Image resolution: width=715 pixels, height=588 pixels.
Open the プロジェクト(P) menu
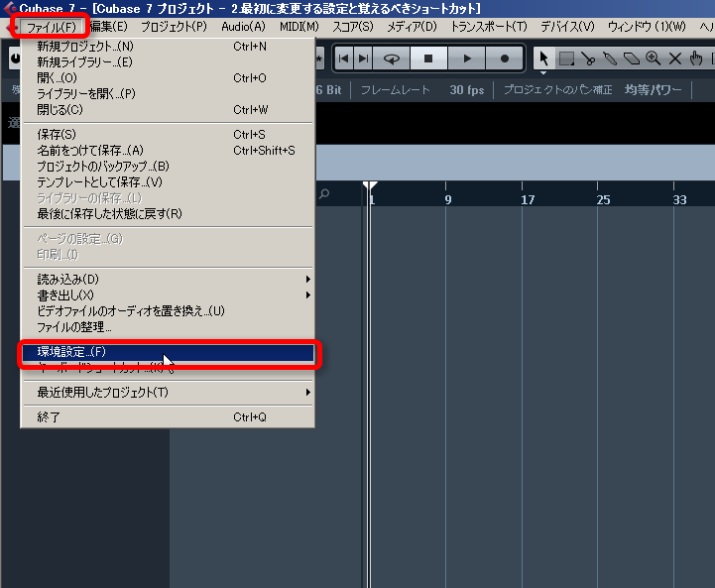click(174, 27)
